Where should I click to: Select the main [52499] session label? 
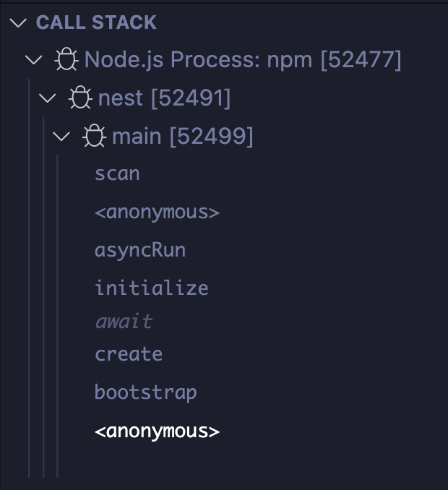click(182, 137)
